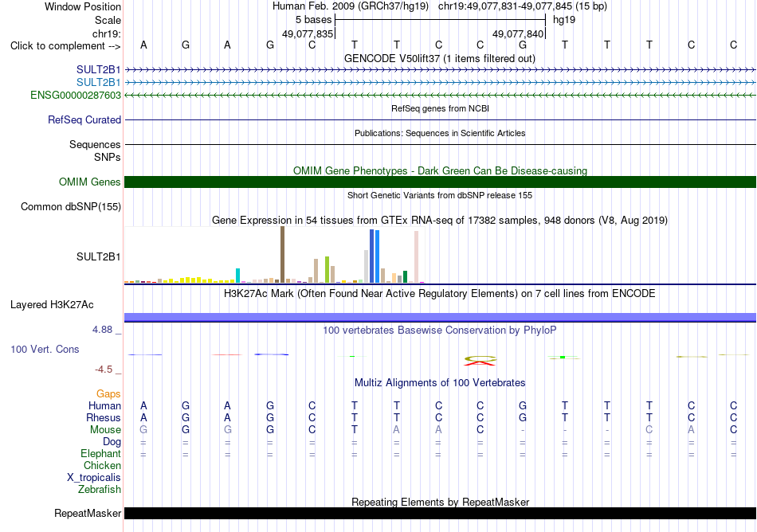Click the OMIM Genes dark green bar
Viewport: 757px width, 532px height.
tap(440, 182)
